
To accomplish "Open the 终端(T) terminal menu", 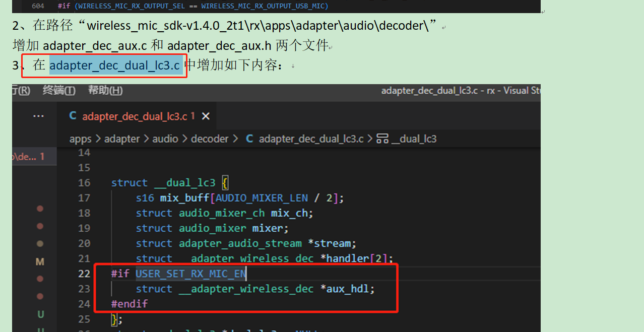I will (59, 91).
